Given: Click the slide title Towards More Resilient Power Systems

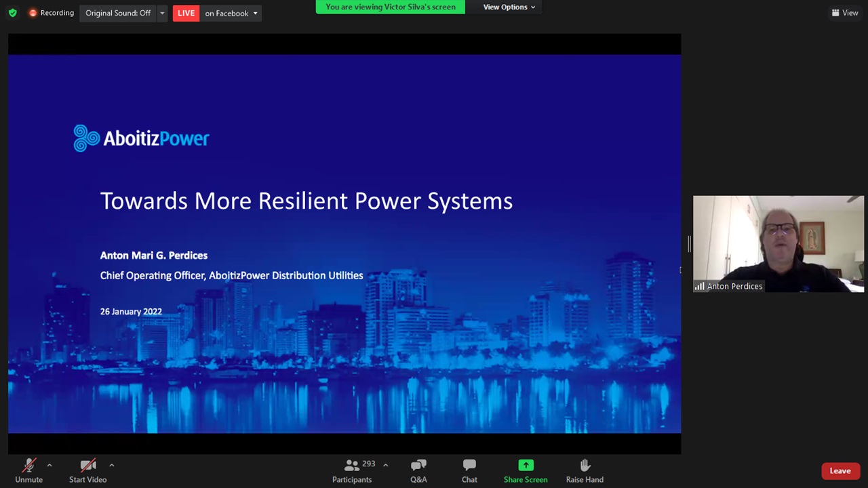Looking at the screenshot, I should pos(307,201).
